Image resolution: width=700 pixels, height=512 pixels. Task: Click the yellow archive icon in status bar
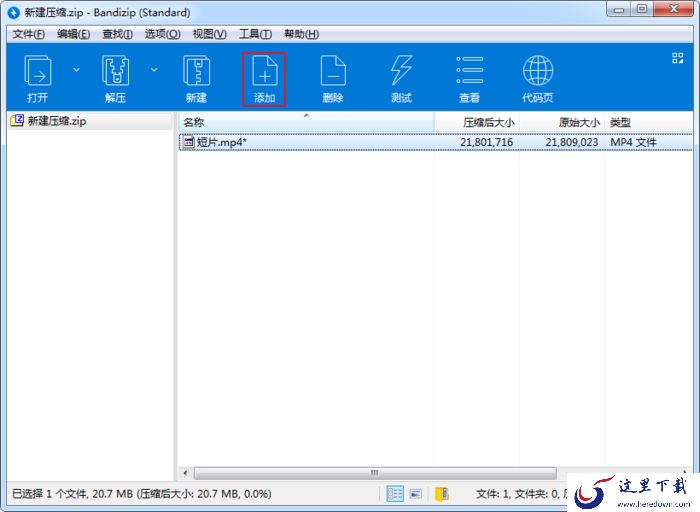[442, 494]
